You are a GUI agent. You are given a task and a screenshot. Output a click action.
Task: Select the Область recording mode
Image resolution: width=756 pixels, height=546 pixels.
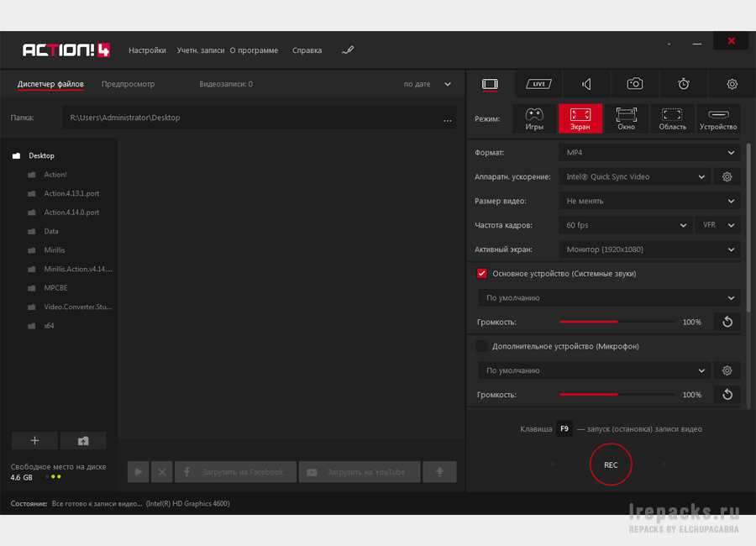coord(672,118)
